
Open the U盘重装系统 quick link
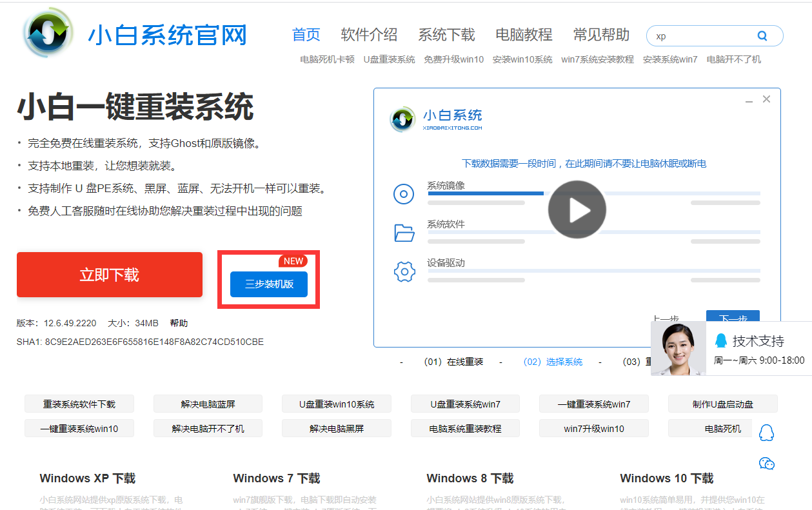click(x=390, y=59)
